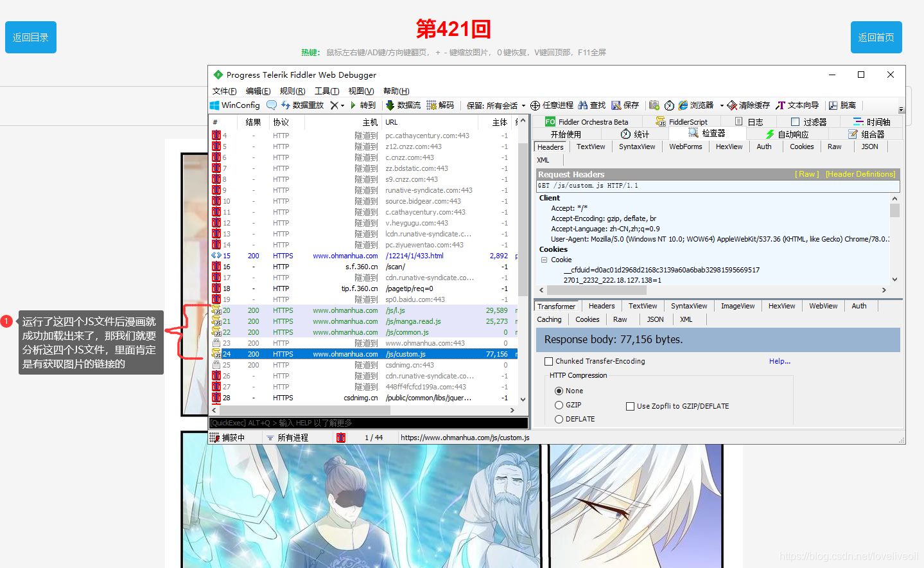This screenshot has height=568, width=924.
Task: Click the Fiddler logo in the title bar
Action: point(218,75)
